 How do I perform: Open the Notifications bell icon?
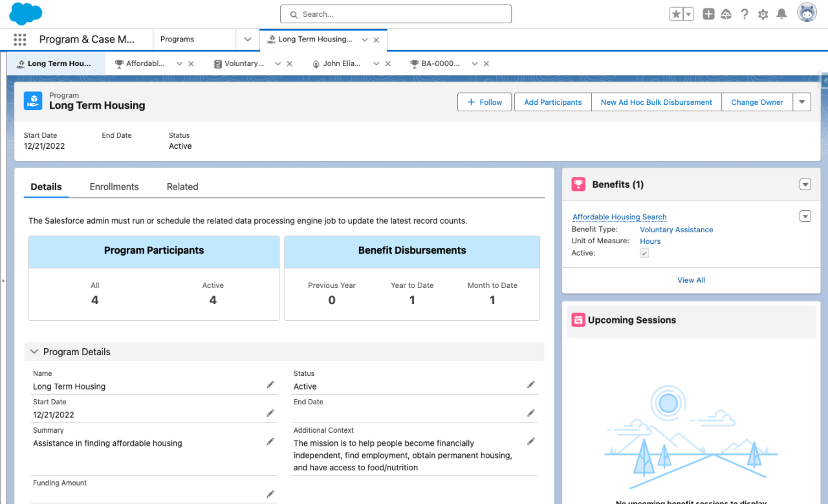coord(781,14)
